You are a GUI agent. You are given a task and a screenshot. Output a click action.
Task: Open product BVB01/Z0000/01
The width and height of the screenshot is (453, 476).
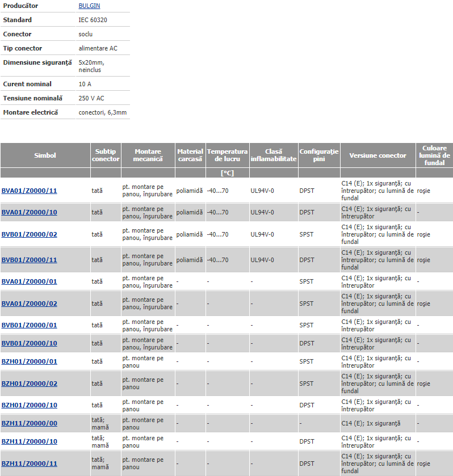tap(29, 325)
